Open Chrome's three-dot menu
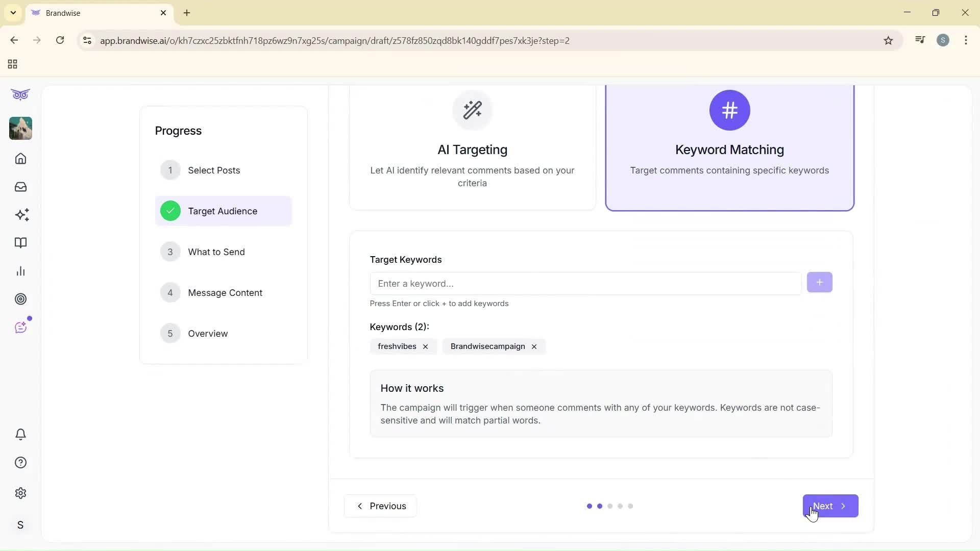Image resolution: width=980 pixels, height=551 pixels. click(966, 40)
